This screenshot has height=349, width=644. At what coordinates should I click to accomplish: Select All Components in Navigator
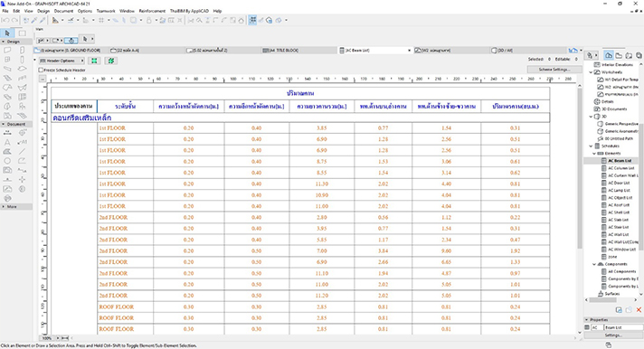click(x=621, y=272)
